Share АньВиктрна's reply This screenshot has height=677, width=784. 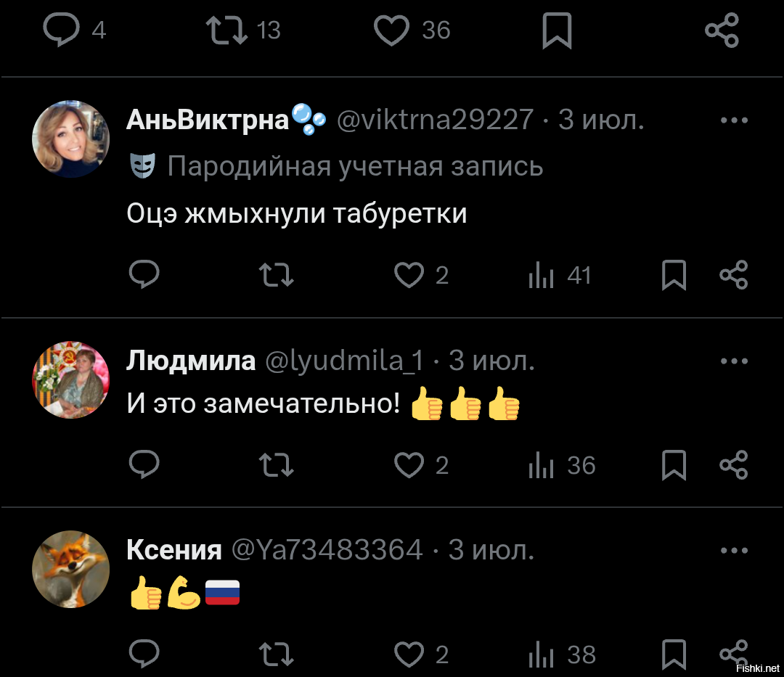coord(733,275)
